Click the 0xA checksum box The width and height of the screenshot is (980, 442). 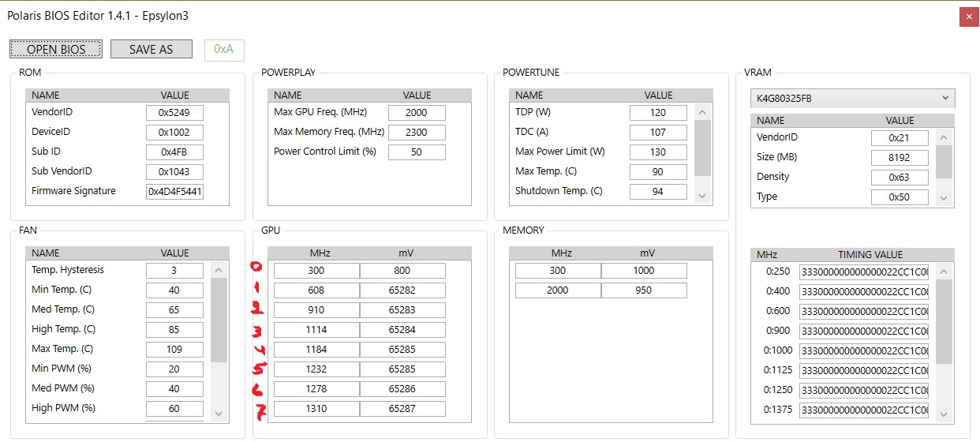pos(224,49)
